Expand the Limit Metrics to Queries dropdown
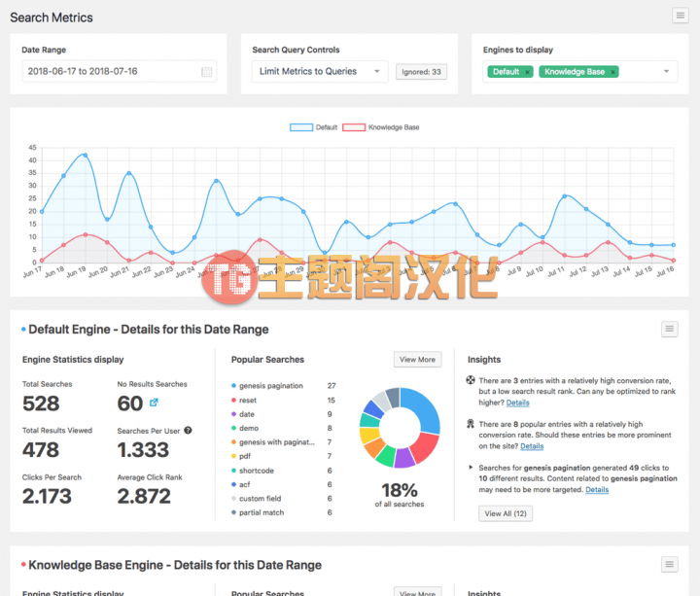Viewport: 700px width, 596px height. point(320,71)
